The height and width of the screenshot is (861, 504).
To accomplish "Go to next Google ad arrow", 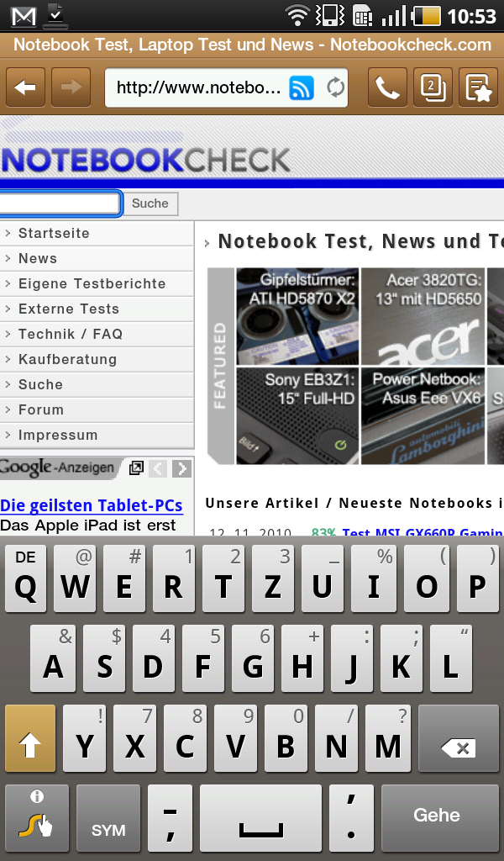I will [182, 468].
